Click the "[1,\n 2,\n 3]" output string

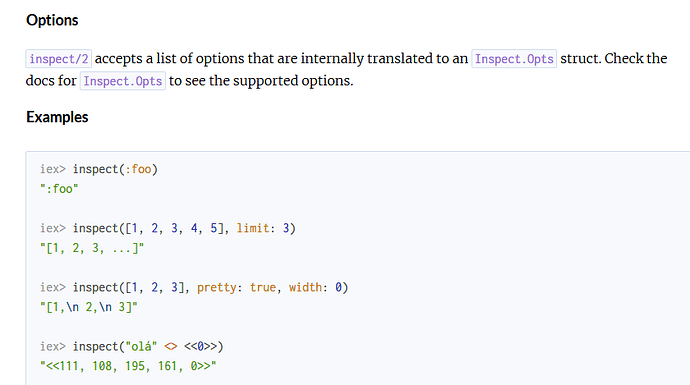(x=89, y=307)
